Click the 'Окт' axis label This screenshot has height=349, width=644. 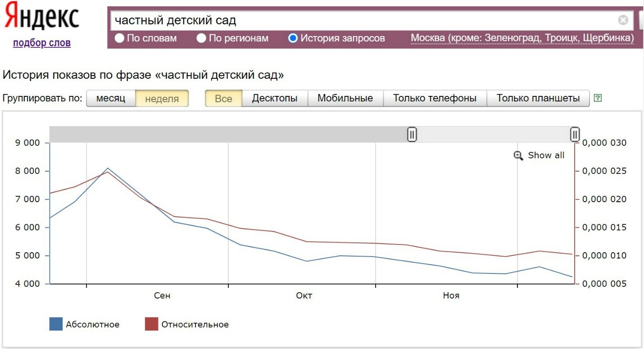304,296
